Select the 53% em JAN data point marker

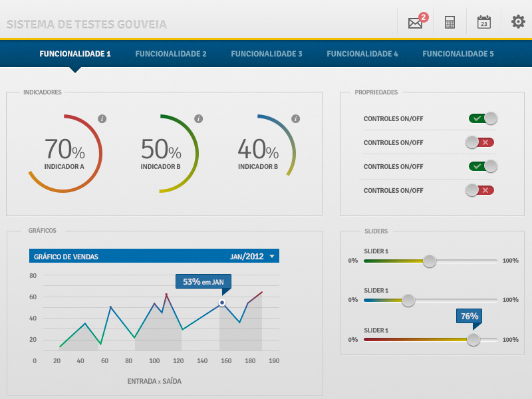point(221,303)
